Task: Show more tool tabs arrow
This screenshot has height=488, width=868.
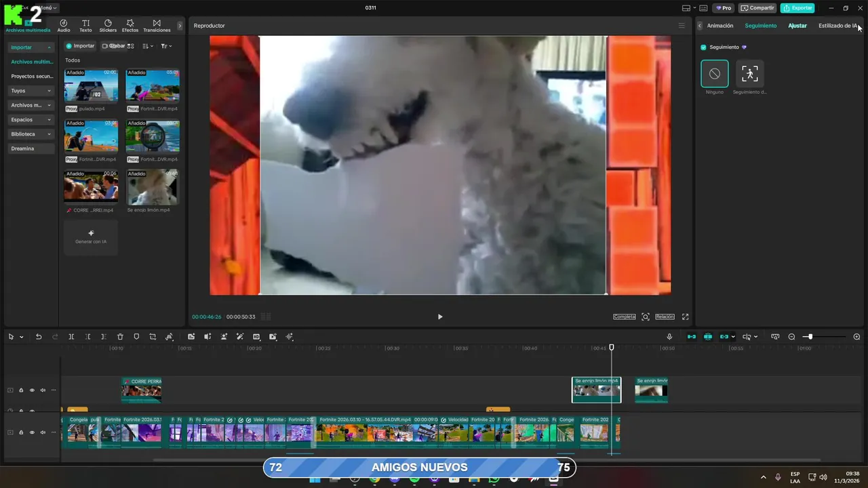Action: coord(180,26)
